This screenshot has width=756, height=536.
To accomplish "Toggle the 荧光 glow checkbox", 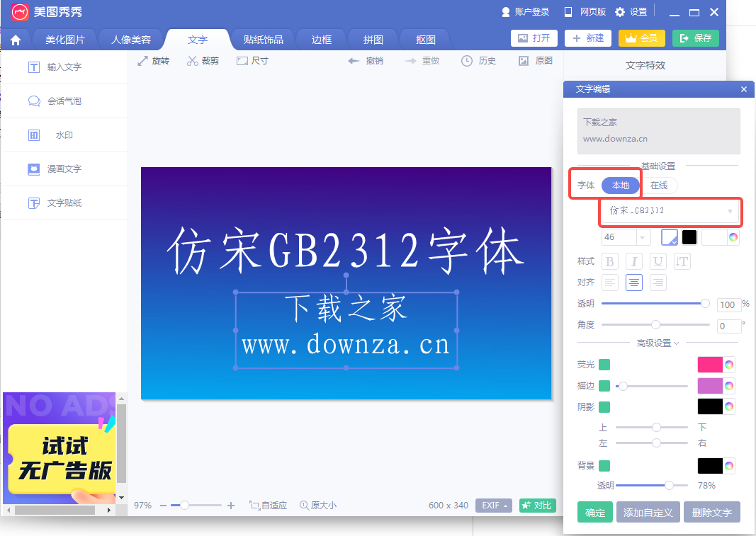I will (604, 365).
